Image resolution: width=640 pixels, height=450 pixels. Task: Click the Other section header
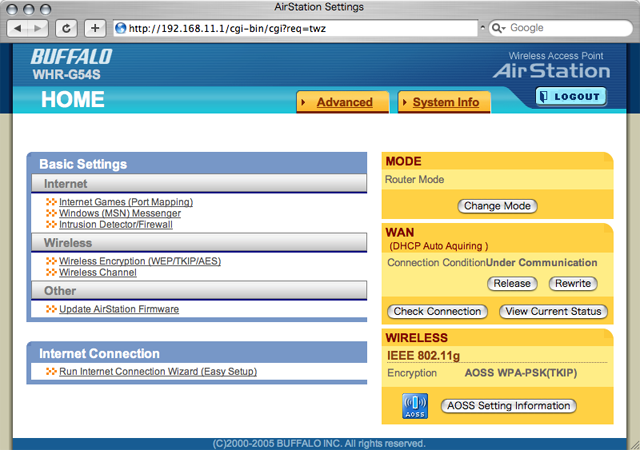point(199,290)
